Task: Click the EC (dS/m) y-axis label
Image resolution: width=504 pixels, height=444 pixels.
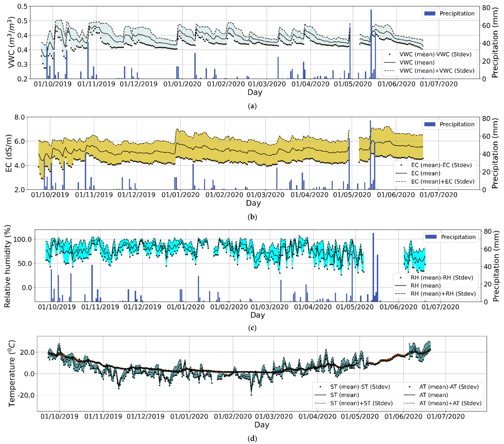Action: (8, 153)
